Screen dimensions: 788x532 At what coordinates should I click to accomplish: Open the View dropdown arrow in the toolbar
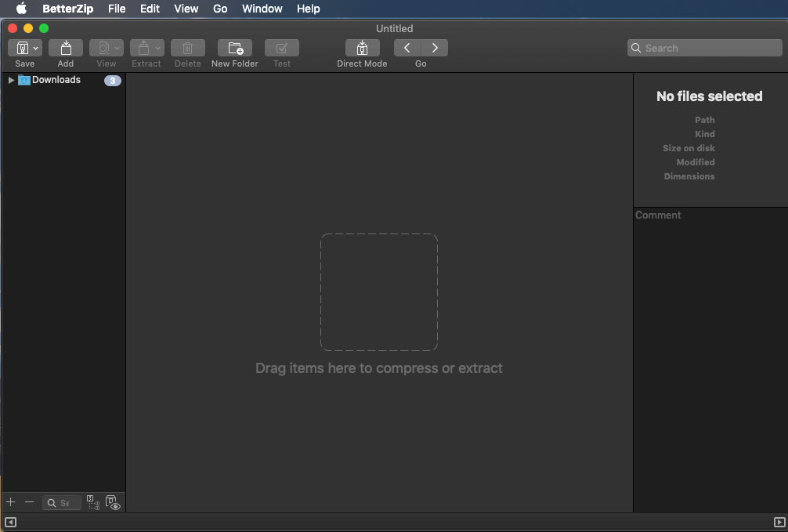[x=117, y=47]
